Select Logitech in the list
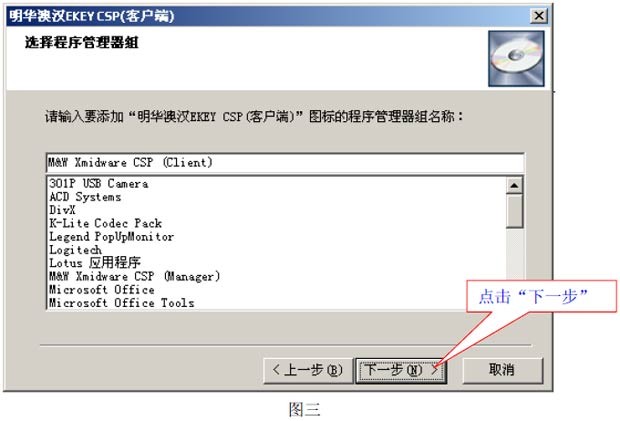This screenshot has height=421, width=620. [x=75, y=250]
